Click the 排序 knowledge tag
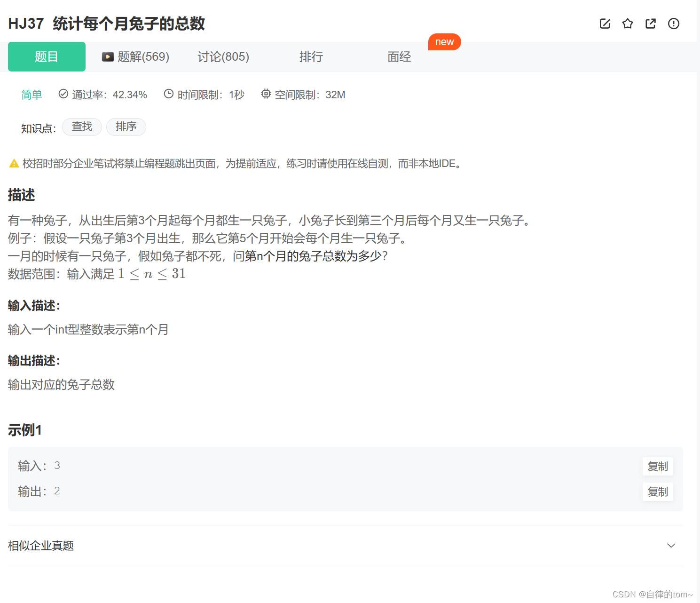This screenshot has width=700, height=603. pyautogui.click(x=126, y=127)
